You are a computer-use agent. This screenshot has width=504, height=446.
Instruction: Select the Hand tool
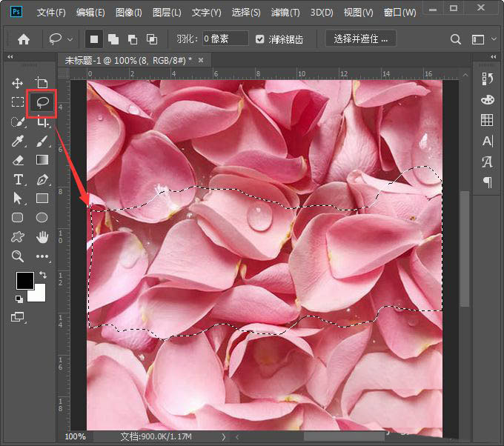(x=42, y=237)
